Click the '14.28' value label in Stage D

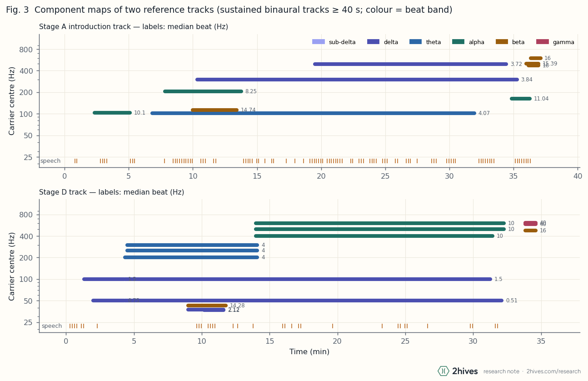(237, 306)
